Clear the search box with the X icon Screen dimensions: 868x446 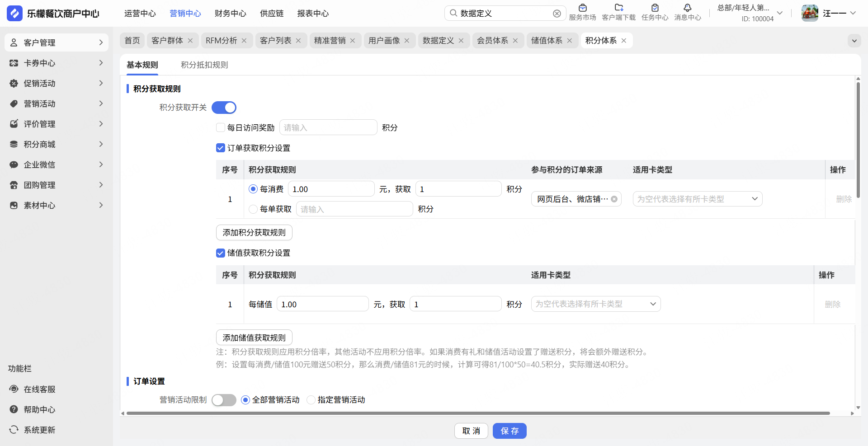pos(557,14)
